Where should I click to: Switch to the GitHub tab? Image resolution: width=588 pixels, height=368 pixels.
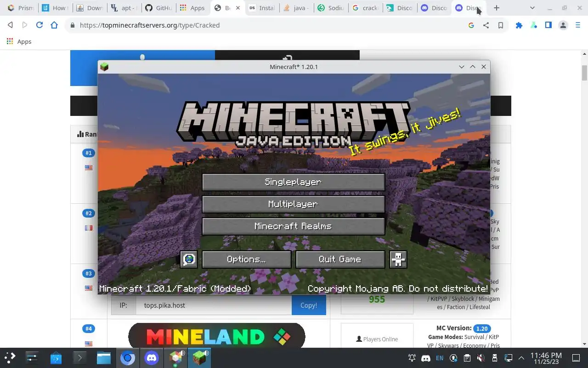(x=158, y=8)
